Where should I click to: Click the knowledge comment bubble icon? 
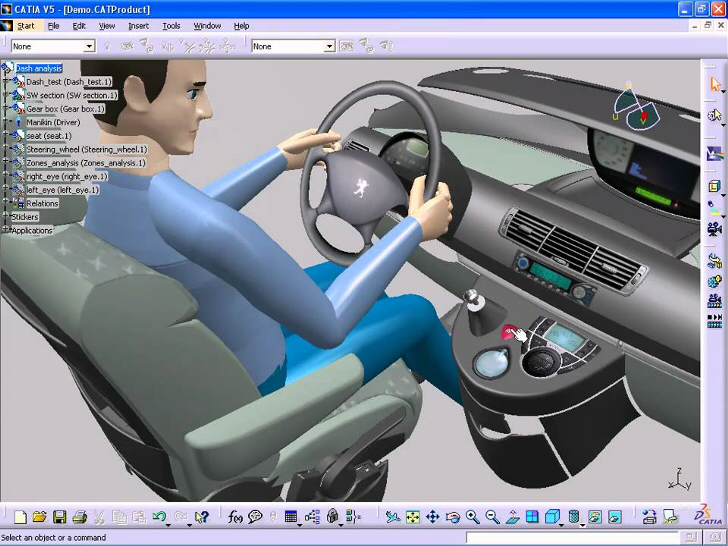pyautogui.click(x=255, y=516)
